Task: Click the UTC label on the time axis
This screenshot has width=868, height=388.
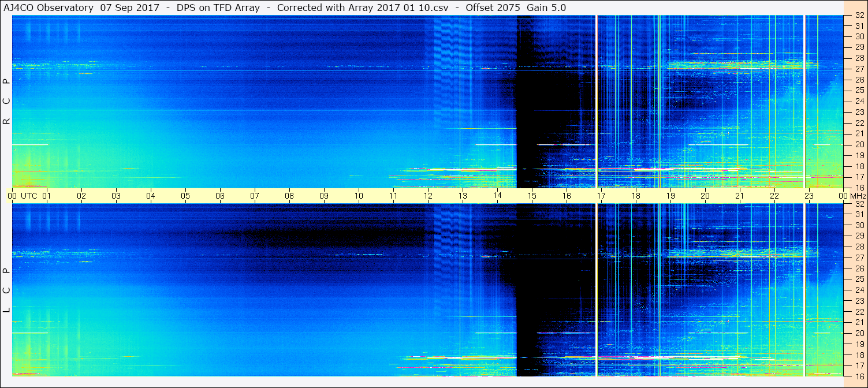Action: (29, 196)
